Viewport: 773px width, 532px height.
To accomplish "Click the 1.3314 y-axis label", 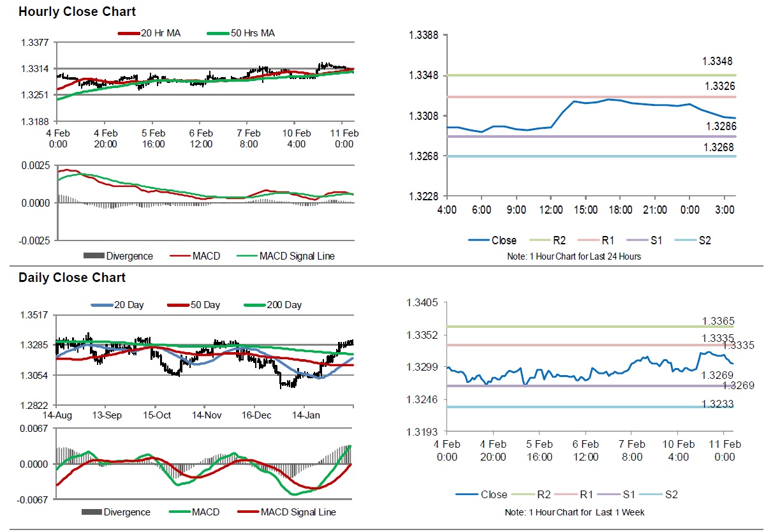I will click(x=36, y=69).
